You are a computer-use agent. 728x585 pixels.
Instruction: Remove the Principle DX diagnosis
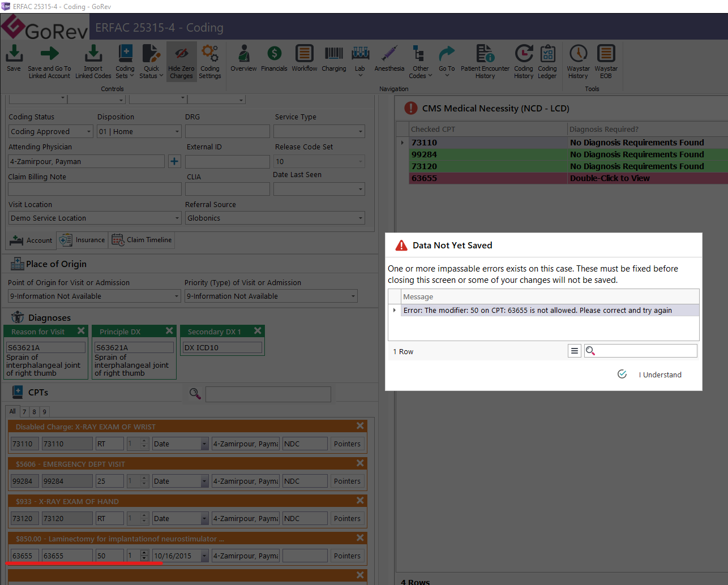click(169, 331)
